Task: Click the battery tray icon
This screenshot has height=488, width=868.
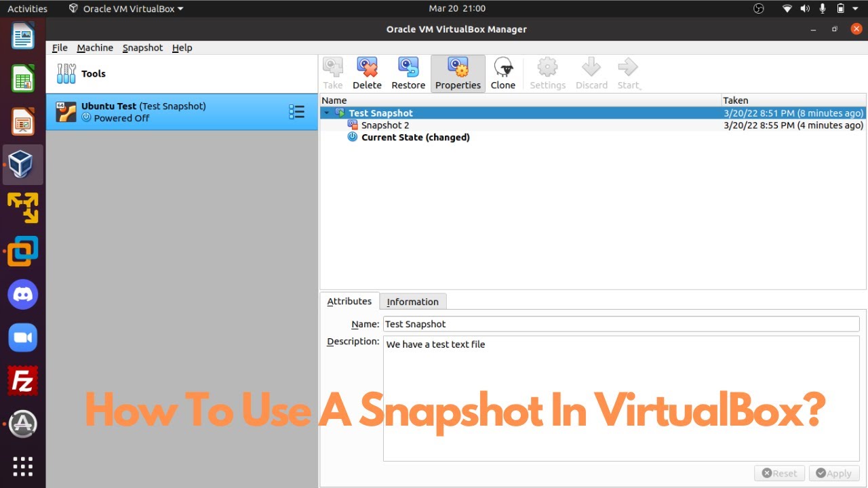Action: (x=841, y=9)
